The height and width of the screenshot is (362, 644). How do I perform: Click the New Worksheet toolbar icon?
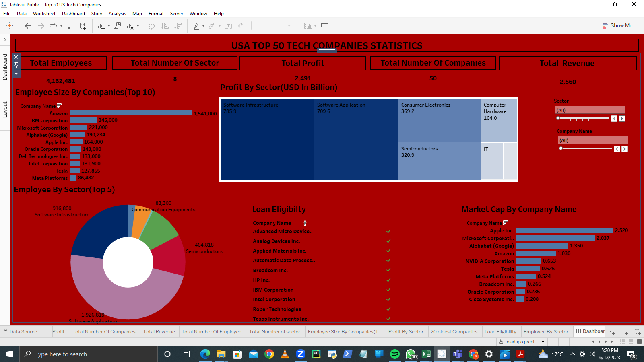coord(101,26)
